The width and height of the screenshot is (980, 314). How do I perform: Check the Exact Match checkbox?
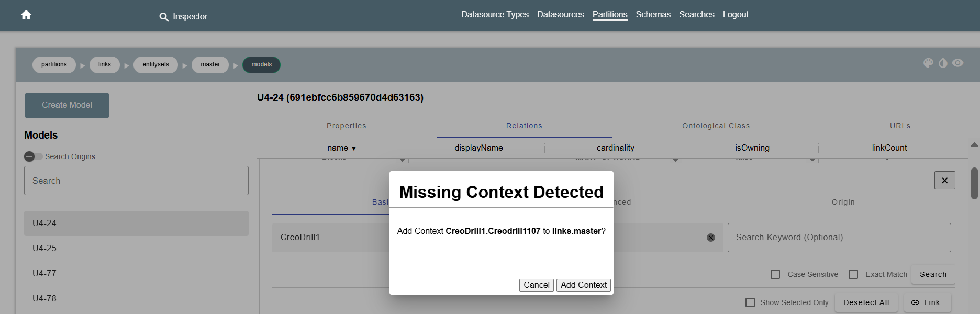[x=853, y=274]
